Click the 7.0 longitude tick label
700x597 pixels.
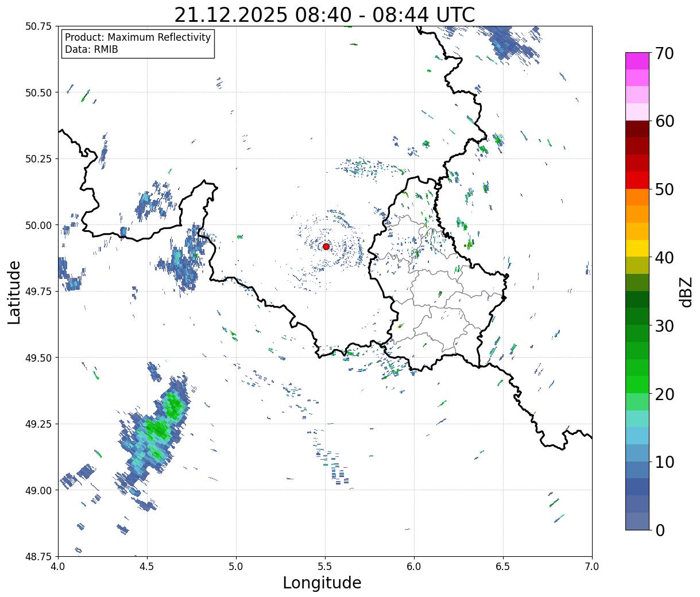[592, 567]
